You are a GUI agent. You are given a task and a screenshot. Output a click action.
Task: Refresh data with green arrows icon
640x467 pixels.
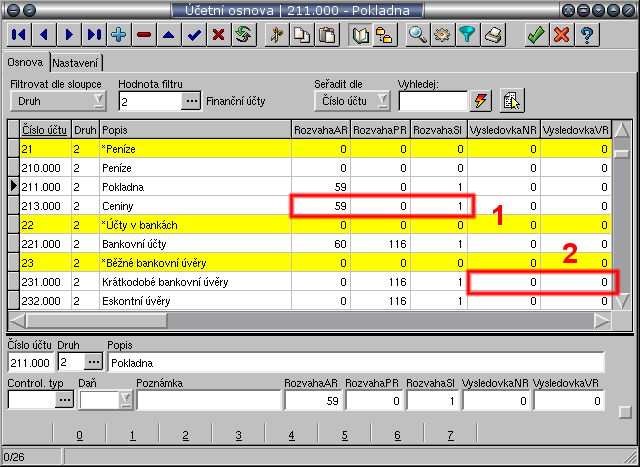[x=242, y=34]
